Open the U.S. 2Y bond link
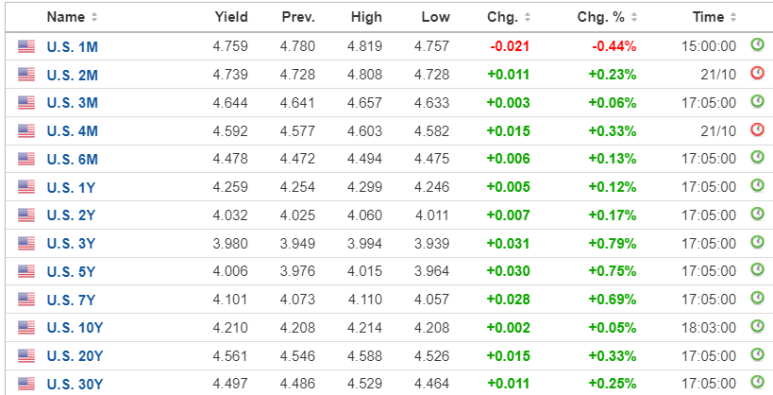Screen dimensions: 773x395 pyautogui.click(x=71, y=215)
